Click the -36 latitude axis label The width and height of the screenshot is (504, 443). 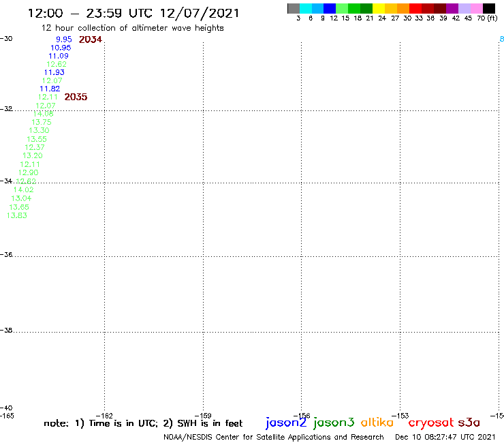6,255
